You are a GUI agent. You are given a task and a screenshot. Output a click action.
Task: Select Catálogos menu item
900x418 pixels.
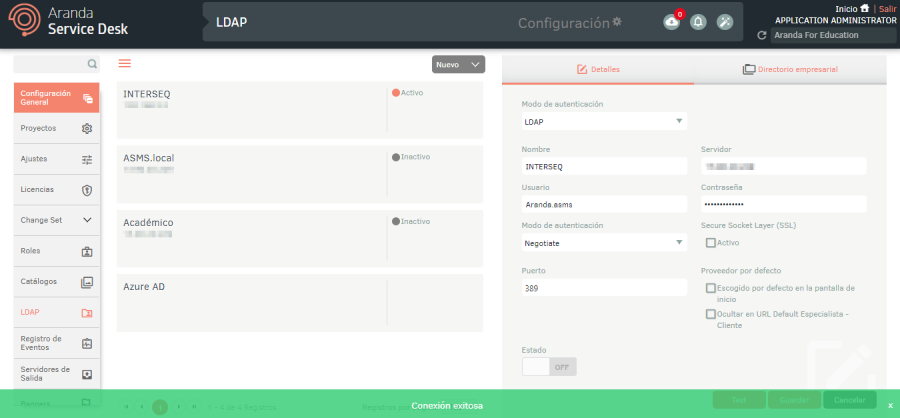(x=56, y=282)
